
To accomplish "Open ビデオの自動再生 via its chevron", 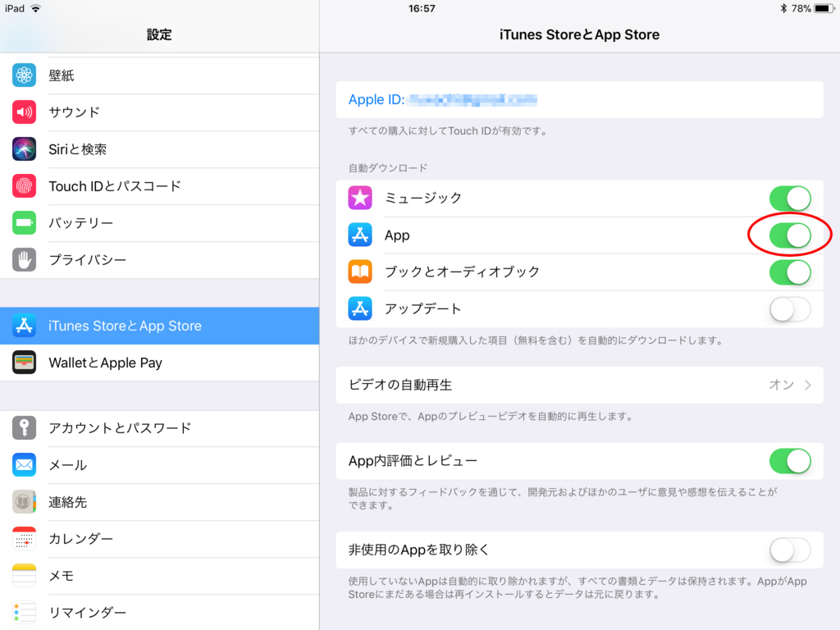I will 808,385.
